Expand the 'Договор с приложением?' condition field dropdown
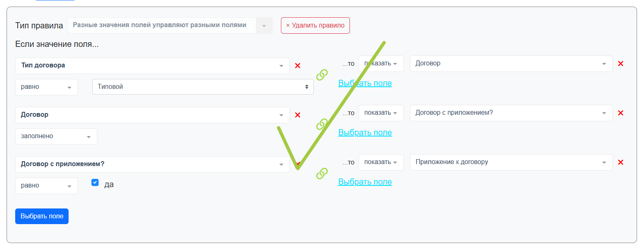The width and height of the screenshot is (644, 250). (x=152, y=164)
